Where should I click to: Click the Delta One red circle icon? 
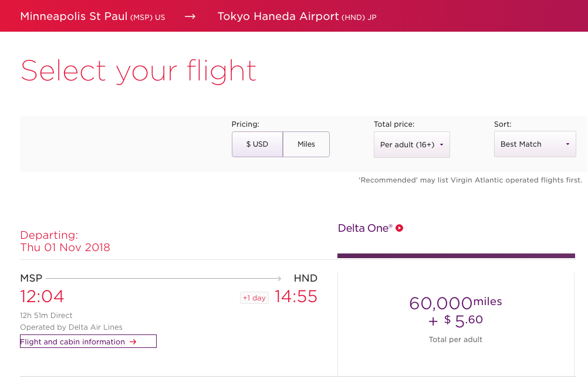(400, 228)
